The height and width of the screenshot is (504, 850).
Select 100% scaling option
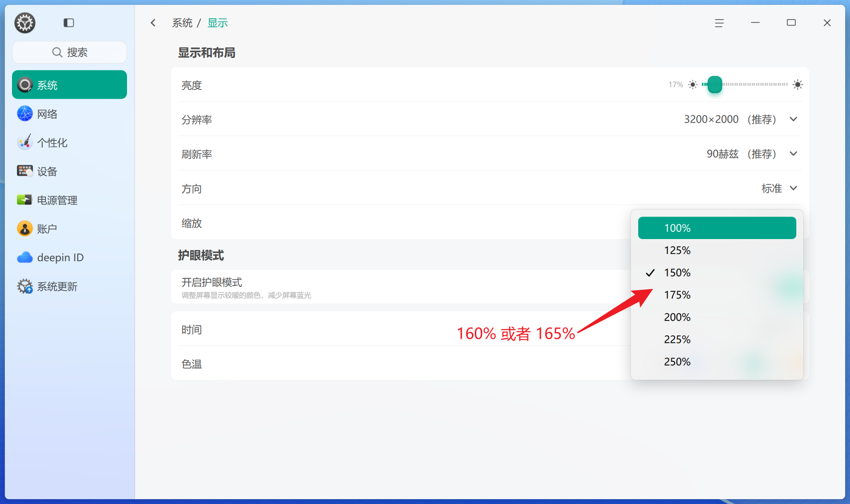click(x=717, y=228)
